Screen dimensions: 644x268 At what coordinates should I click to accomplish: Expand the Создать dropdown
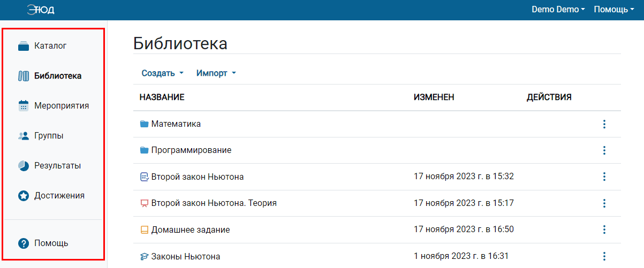[x=162, y=73]
